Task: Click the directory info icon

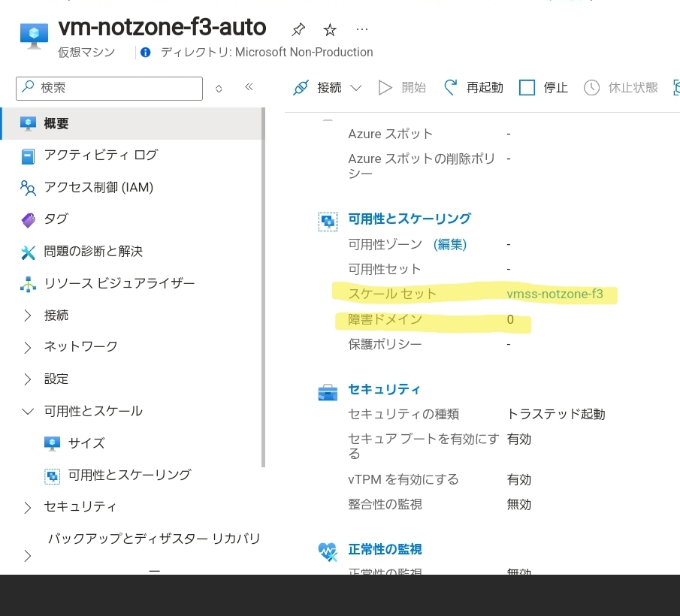Action: (146, 53)
